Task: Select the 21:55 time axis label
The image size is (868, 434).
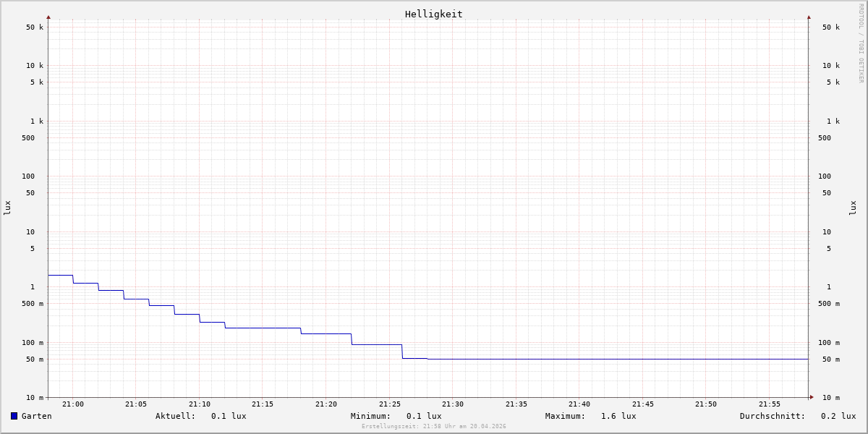Action: [x=770, y=404]
